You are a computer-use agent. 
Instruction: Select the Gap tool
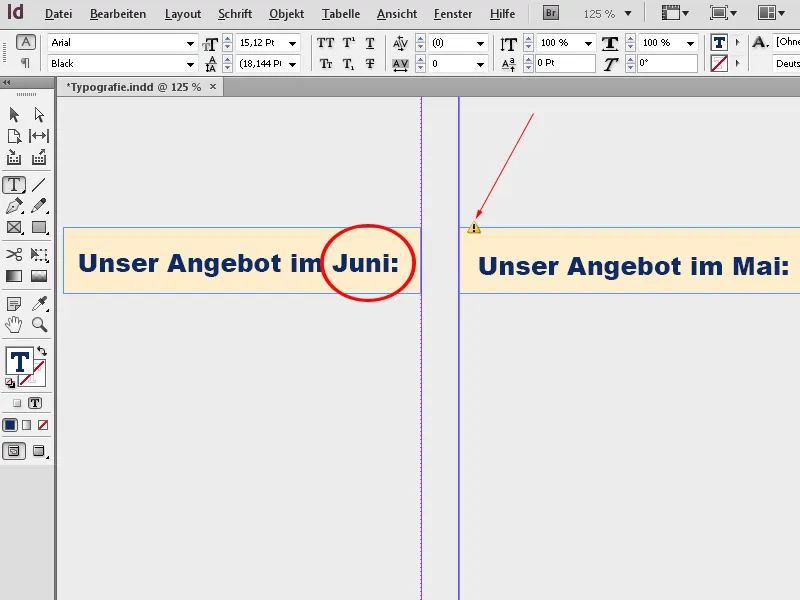coord(39,136)
